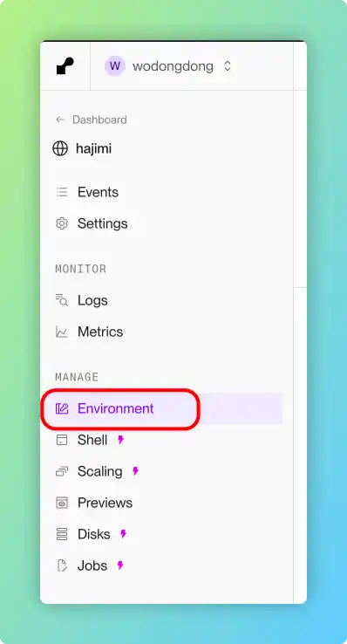Click the purple W avatar icon
347x644 pixels.
point(115,66)
